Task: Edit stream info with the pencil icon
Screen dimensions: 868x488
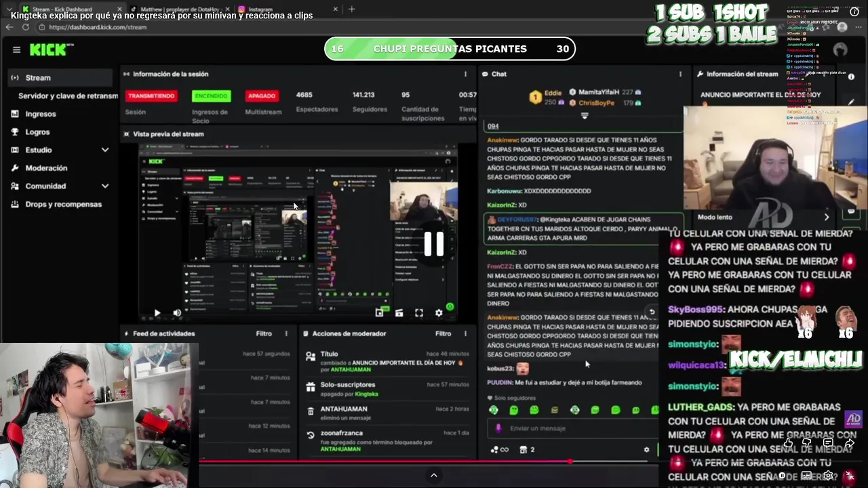Action: (x=851, y=102)
